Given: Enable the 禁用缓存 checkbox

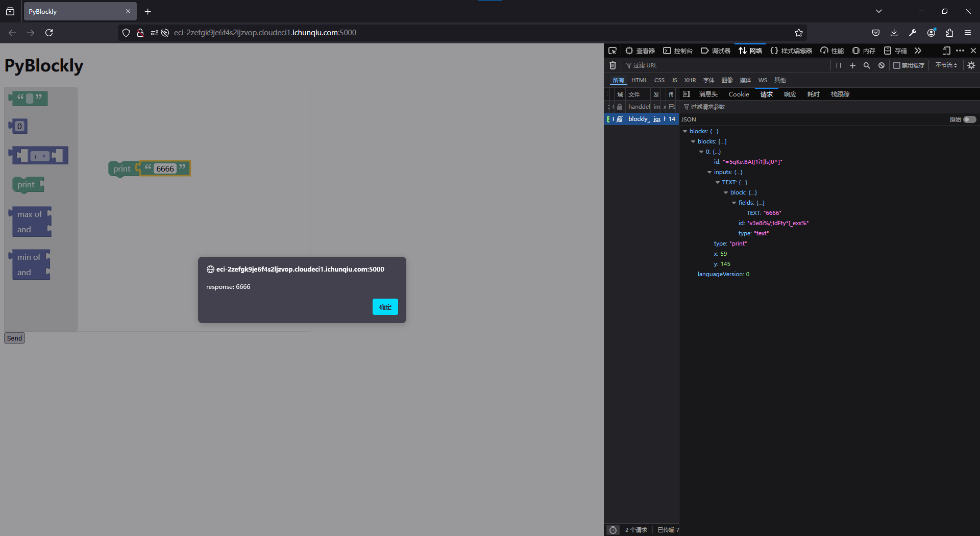Looking at the screenshot, I should coord(897,65).
